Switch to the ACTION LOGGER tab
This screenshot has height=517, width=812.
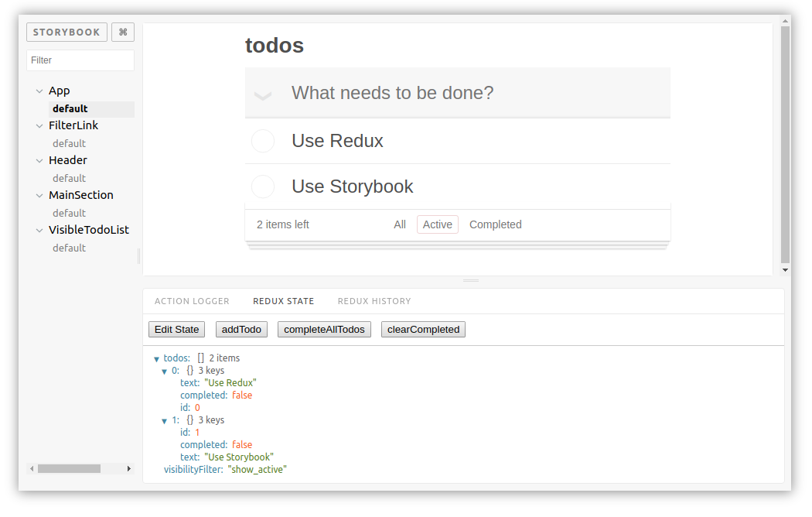click(192, 301)
